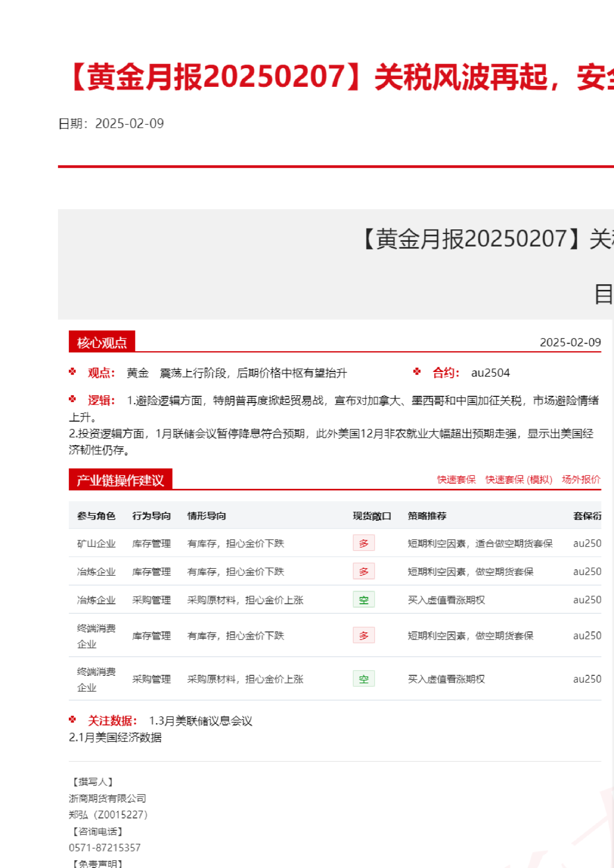Screen dimensions: 614x868
Task: Click the 多 badge in 冶炼企业 库存管理 row
Action: pyautogui.click(x=363, y=571)
